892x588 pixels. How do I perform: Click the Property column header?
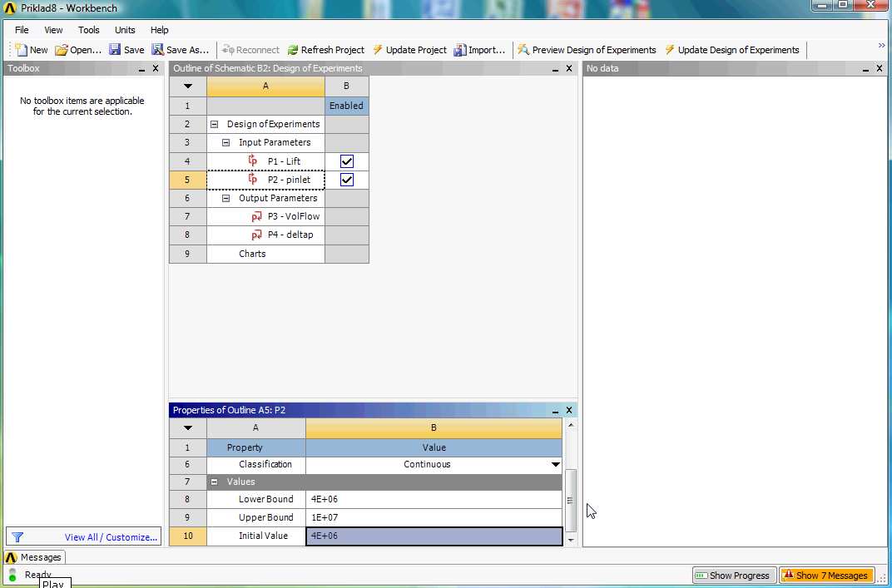(x=256, y=447)
